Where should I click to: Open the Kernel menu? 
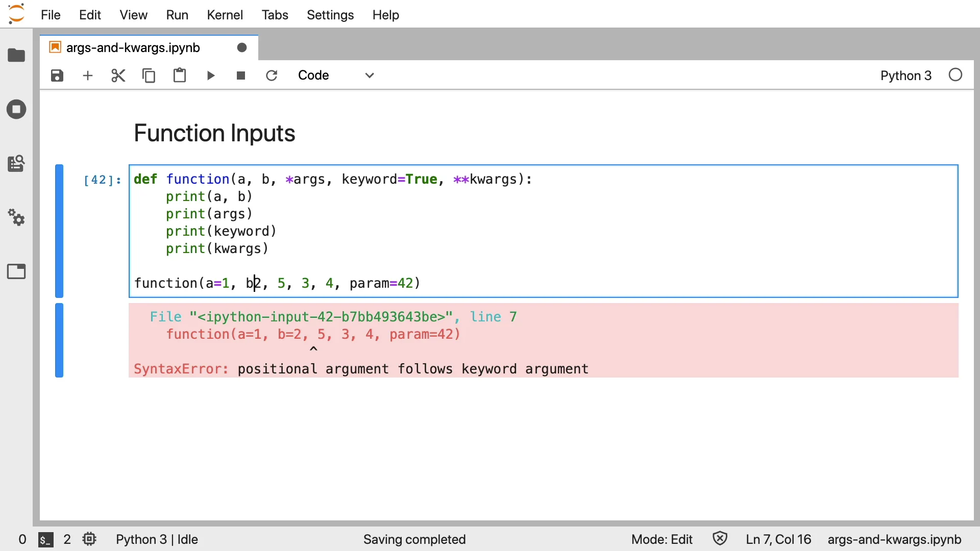tap(225, 15)
